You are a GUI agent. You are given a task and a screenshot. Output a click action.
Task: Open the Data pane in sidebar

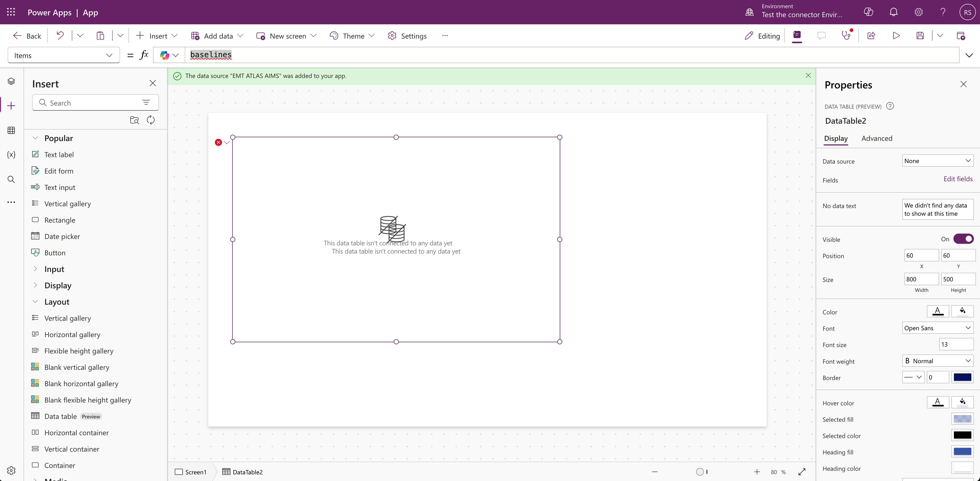click(11, 131)
